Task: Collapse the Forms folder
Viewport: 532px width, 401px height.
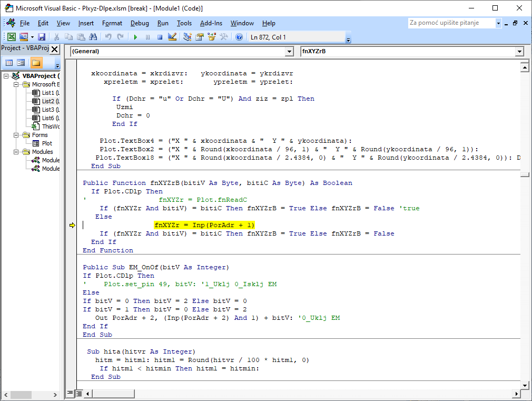Action: point(16,135)
